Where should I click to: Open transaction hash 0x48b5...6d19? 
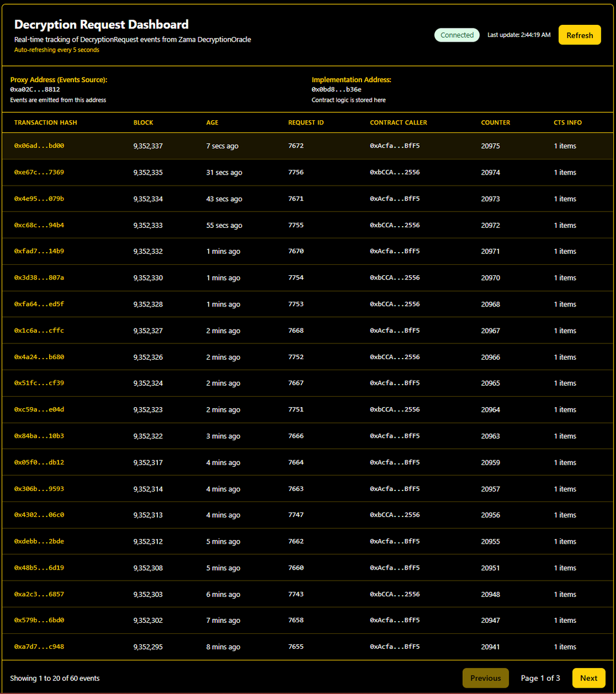(39, 568)
